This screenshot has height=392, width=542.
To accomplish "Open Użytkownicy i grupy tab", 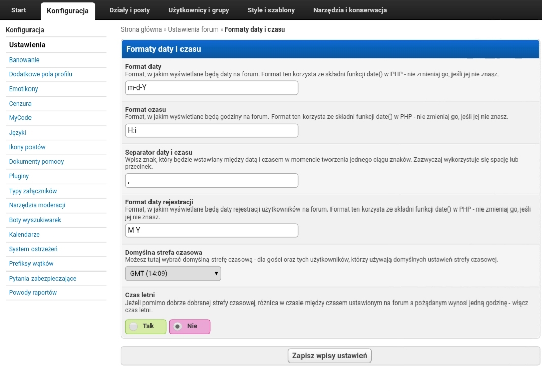I will pos(198,10).
